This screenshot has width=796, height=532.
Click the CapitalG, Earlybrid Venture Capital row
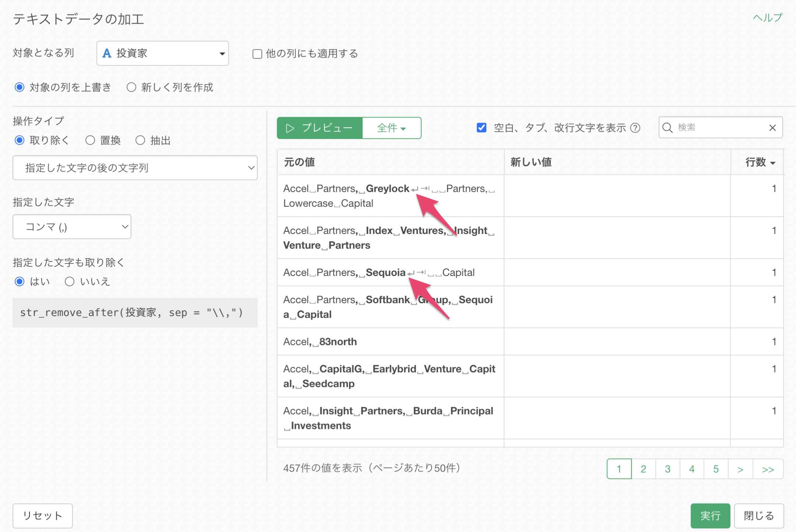530,377
